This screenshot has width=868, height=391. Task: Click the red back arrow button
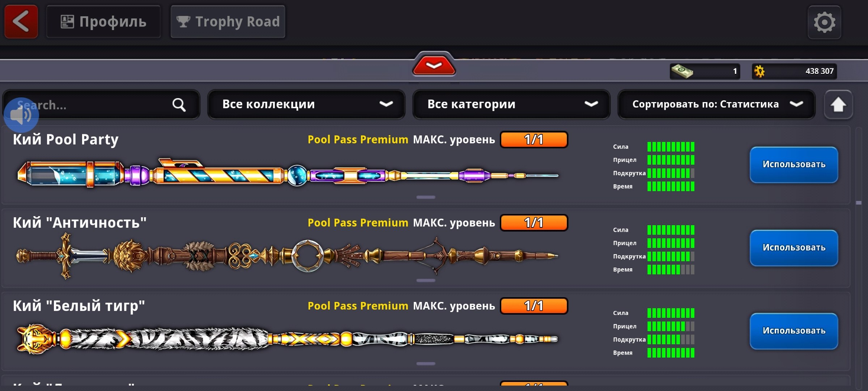coord(21,22)
